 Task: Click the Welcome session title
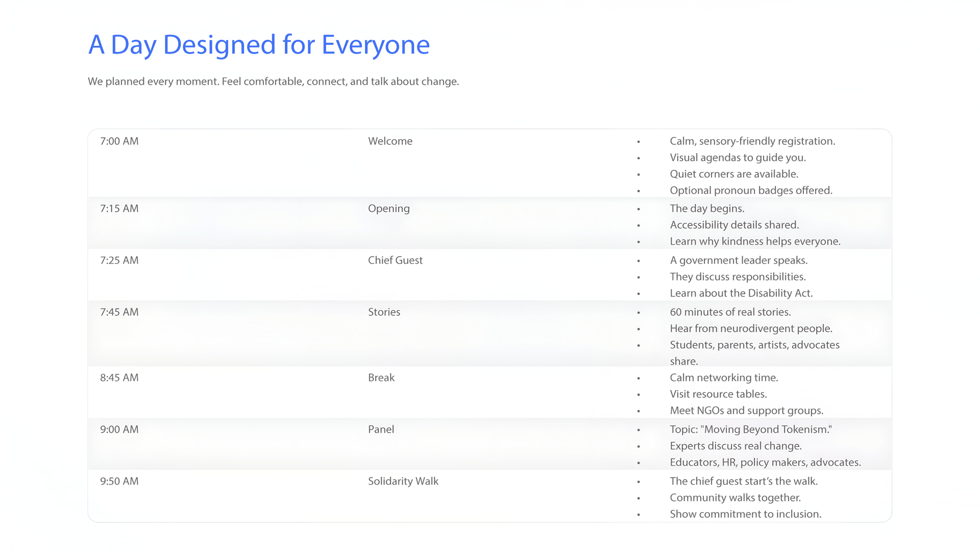[x=390, y=141]
